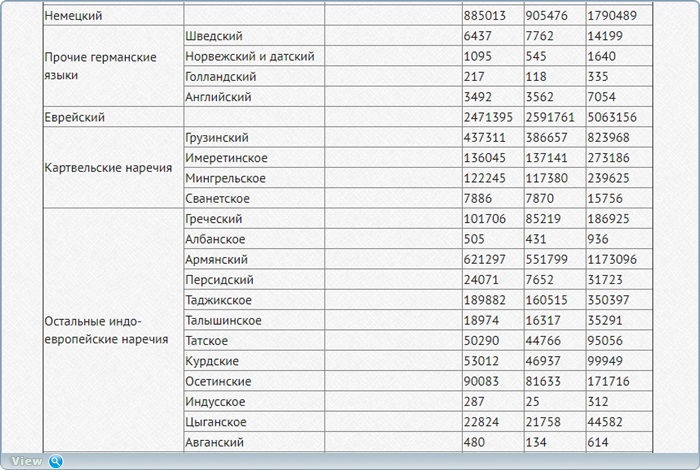Click the value 437311
The width and height of the screenshot is (700, 470).
[x=484, y=137]
